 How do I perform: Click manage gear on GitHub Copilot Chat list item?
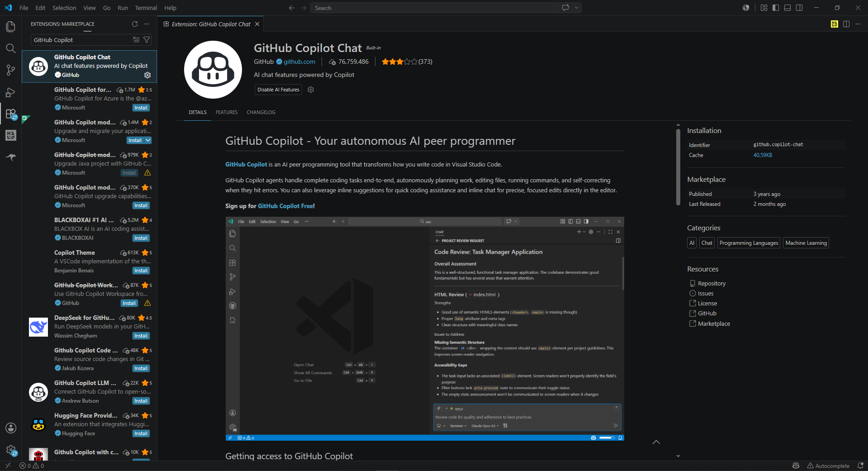pyautogui.click(x=147, y=75)
